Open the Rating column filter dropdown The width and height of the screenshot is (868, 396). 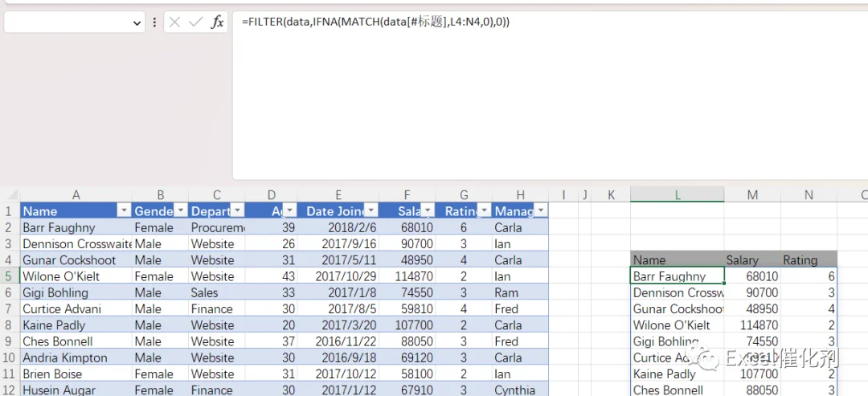(x=485, y=210)
